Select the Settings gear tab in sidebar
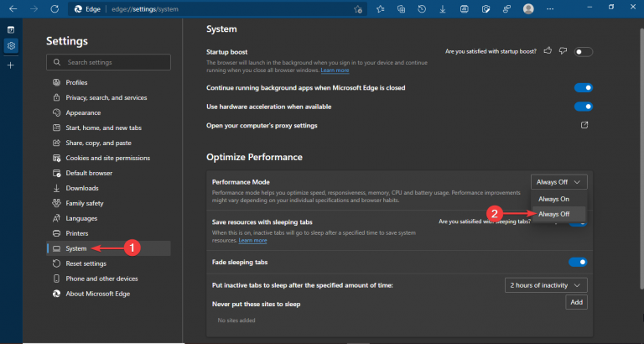Image resolution: width=644 pixels, height=344 pixels. click(11, 45)
